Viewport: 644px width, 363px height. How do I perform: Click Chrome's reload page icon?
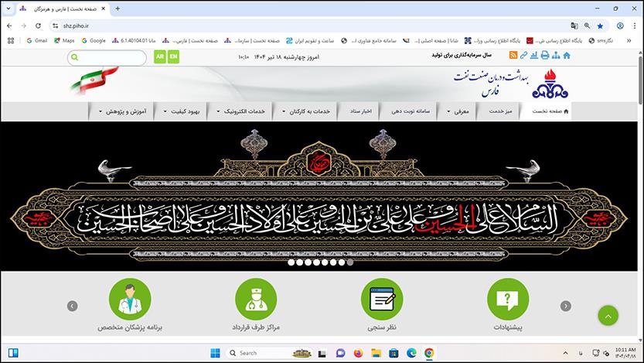38,26
